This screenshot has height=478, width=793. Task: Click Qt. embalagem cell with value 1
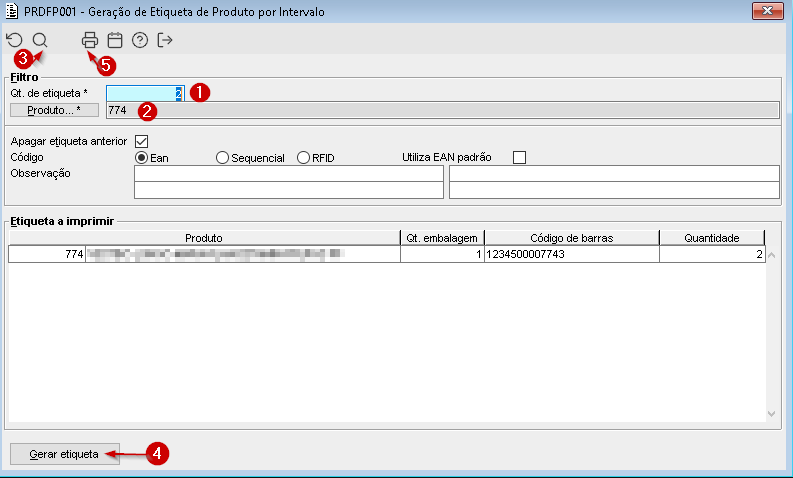coord(442,254)
